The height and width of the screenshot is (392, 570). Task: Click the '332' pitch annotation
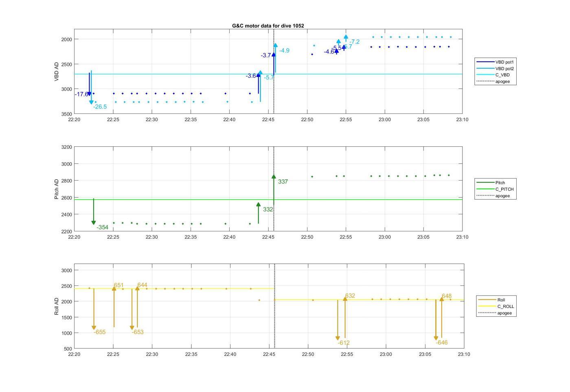pyautogui.click(x=268, y=209)
